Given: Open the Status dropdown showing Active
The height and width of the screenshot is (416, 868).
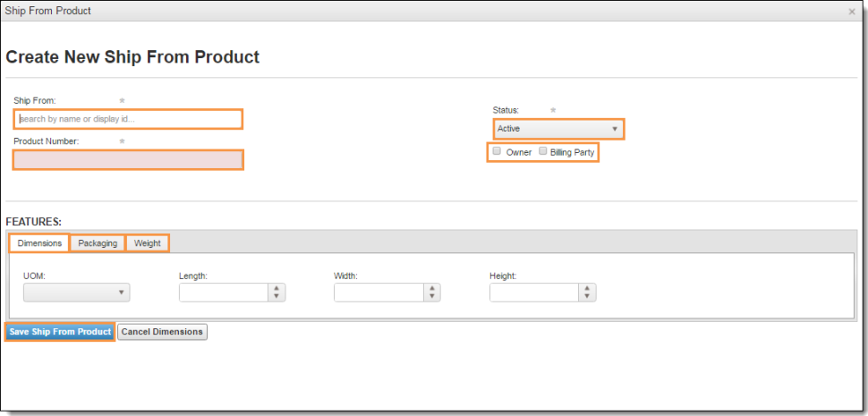Looking at the screenshot, I should coord(558,128).
